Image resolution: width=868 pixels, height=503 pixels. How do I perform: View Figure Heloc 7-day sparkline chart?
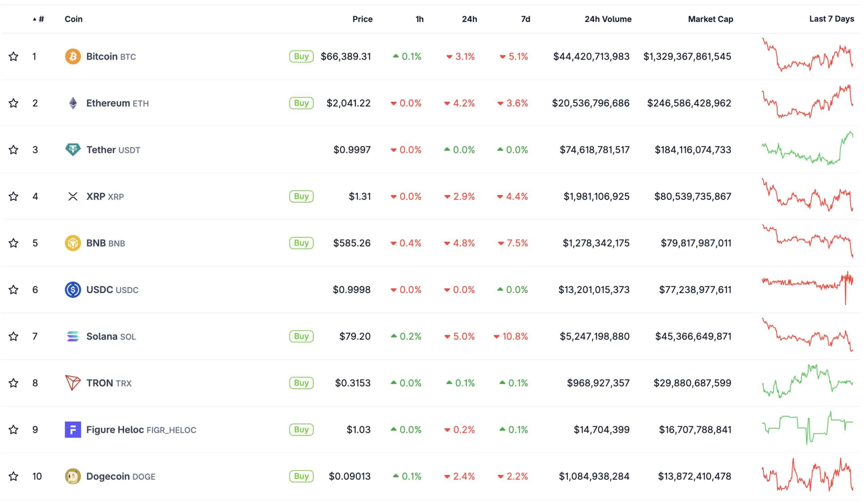coord(808,428)
